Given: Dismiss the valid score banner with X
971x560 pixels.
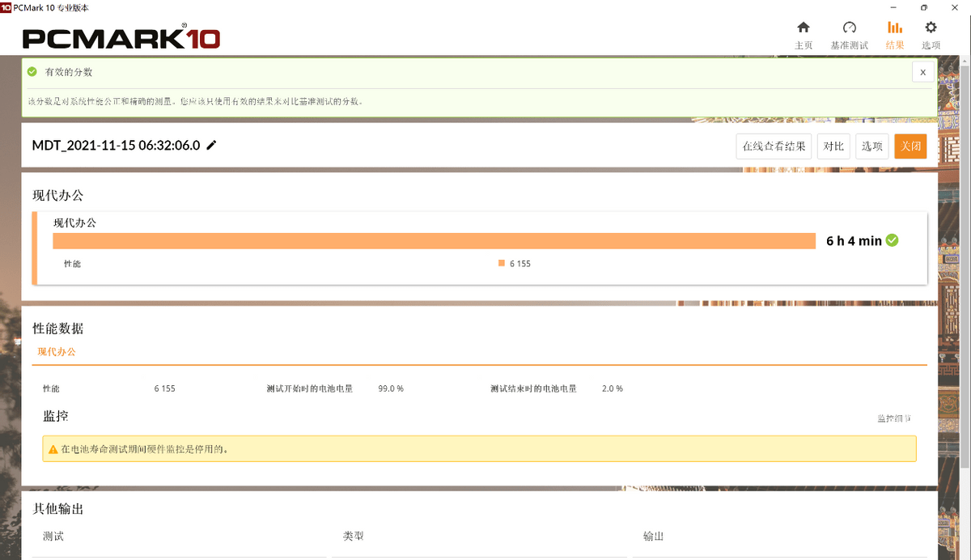Looking at the screenshot, I should click(922, 71).
